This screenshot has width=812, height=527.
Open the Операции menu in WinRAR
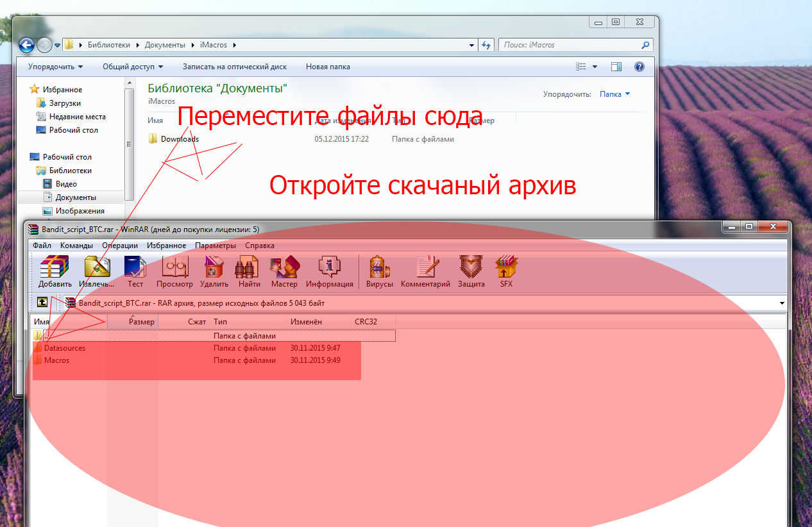[120, 246]
